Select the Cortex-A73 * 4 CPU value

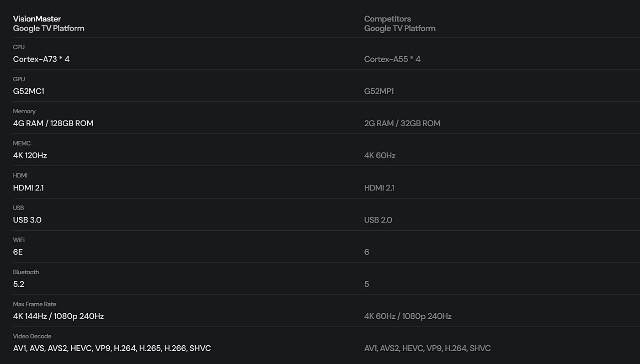[41, 59]
